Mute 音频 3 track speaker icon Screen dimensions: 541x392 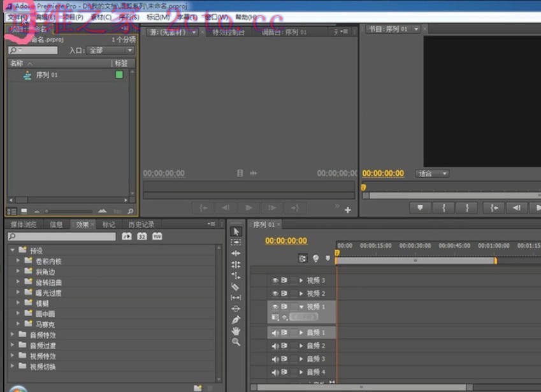click(275, 359)
